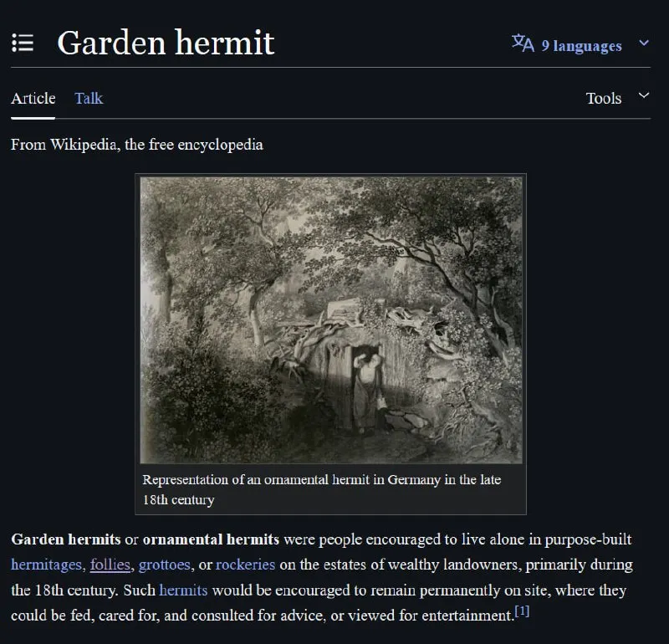Screen dimensions: 669x644
Task: Open the table of contents icon
Action: point(23,43)
